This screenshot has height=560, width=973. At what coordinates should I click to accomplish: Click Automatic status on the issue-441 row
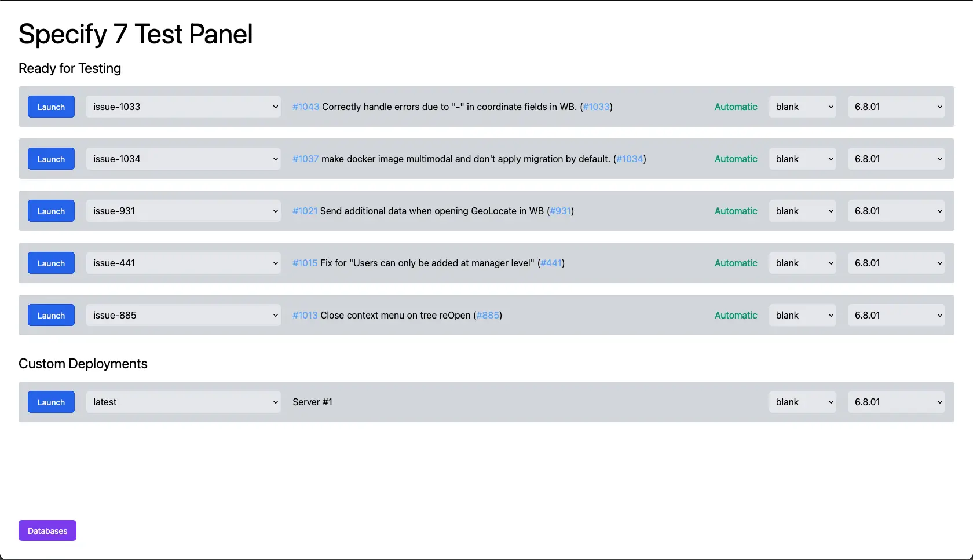coord(736,263)
